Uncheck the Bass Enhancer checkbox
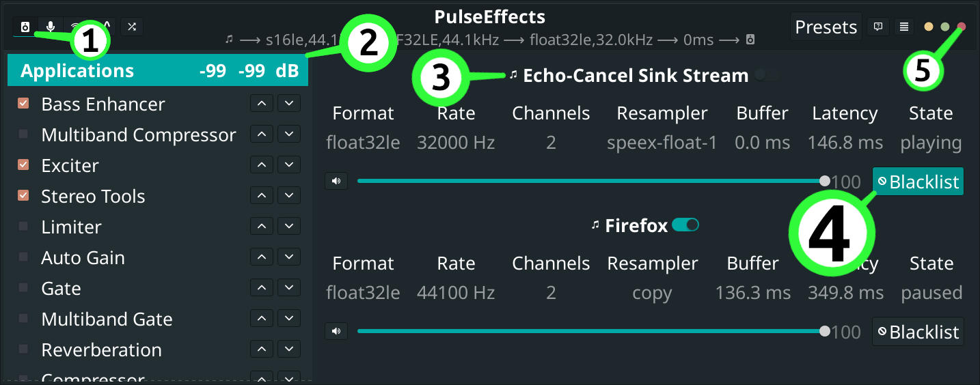 (x=24, y=104)
